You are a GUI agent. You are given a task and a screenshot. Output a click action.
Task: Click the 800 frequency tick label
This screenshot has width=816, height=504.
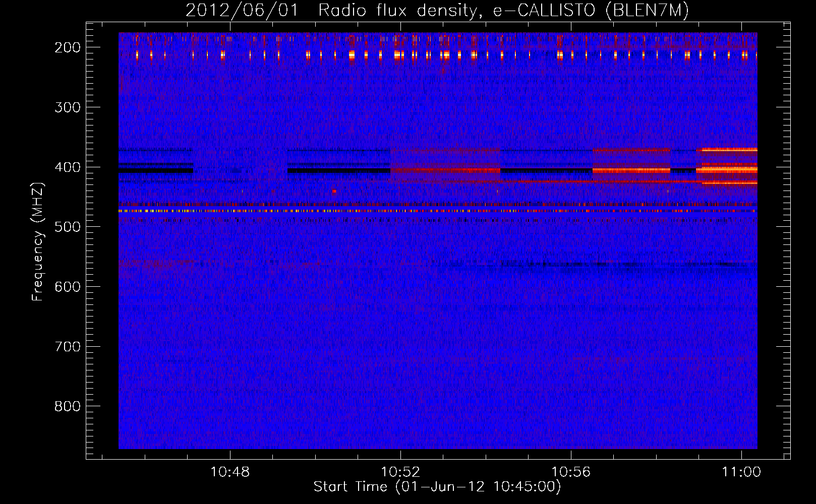(67, 406)
